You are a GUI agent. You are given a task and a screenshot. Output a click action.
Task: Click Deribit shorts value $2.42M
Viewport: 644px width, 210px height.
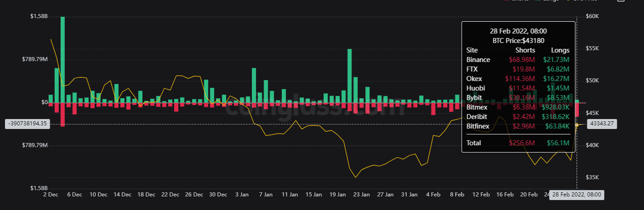coord(523,117)
